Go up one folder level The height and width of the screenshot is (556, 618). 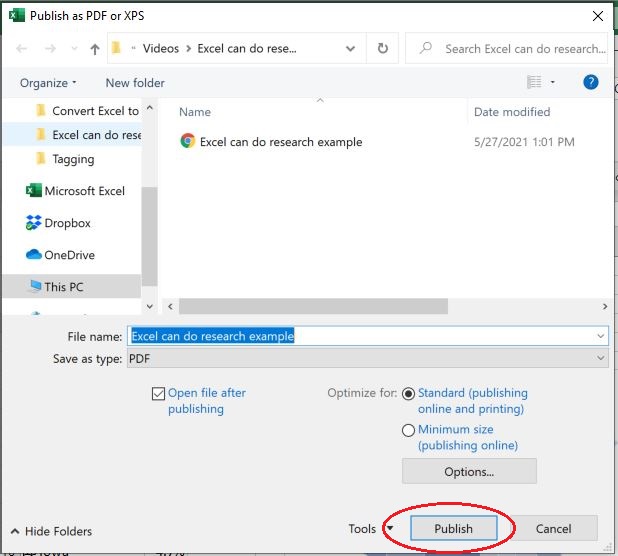(95, 49)
